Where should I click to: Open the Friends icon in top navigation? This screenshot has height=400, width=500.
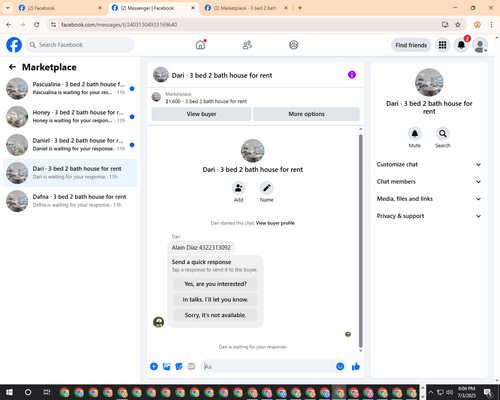[247, 45]
